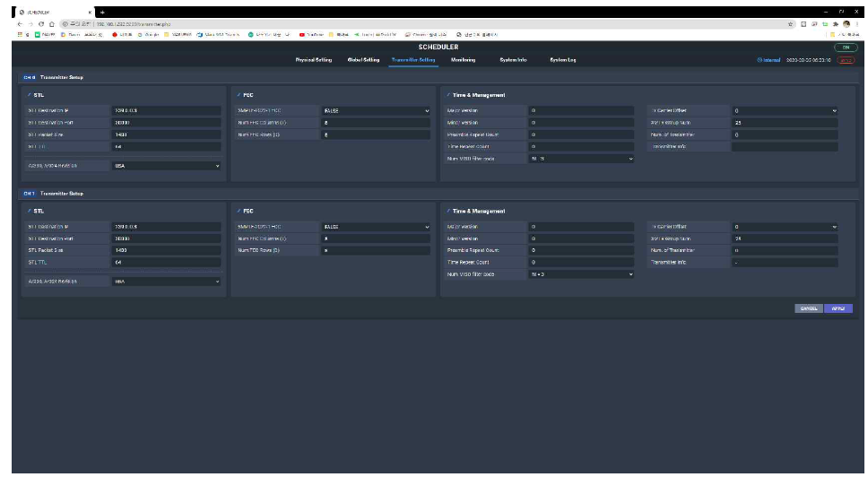Edit CH 1 Time Repeat Count field
Screen dimensions: 868x477
click(x=581, y=263)
